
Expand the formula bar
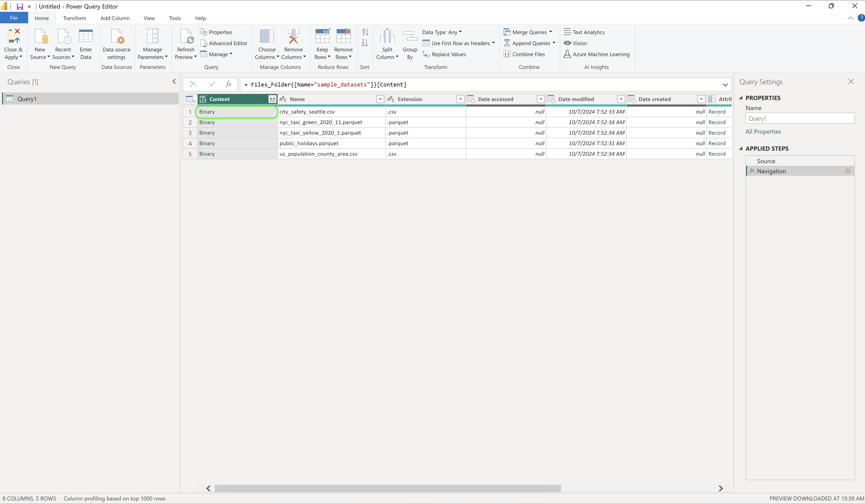pyautogui.click(x=725, y=85)
